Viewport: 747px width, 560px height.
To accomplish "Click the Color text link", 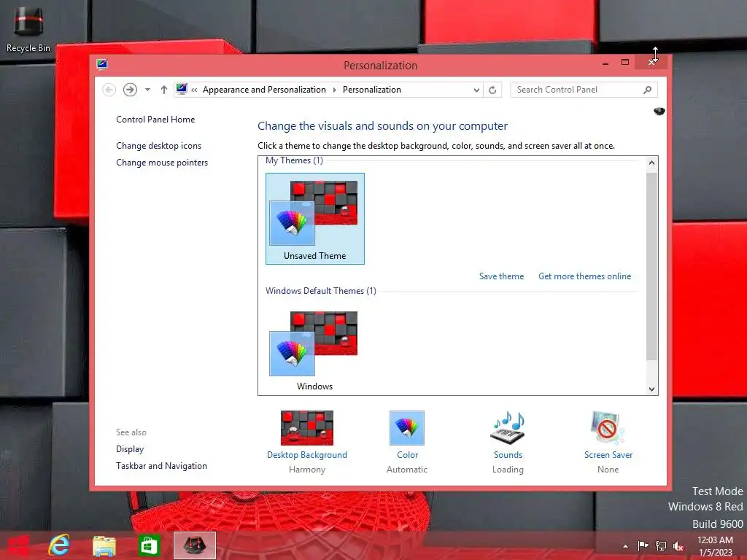I will (407, 455).
